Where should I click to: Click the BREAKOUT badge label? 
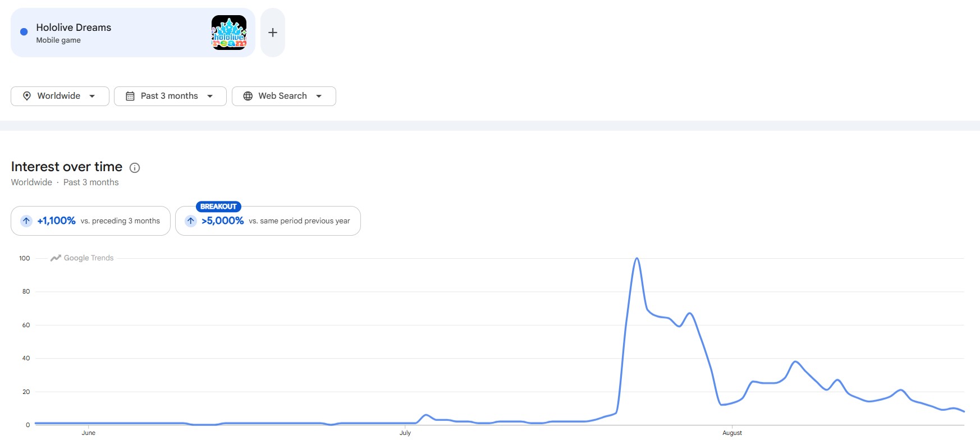[218, 207]
